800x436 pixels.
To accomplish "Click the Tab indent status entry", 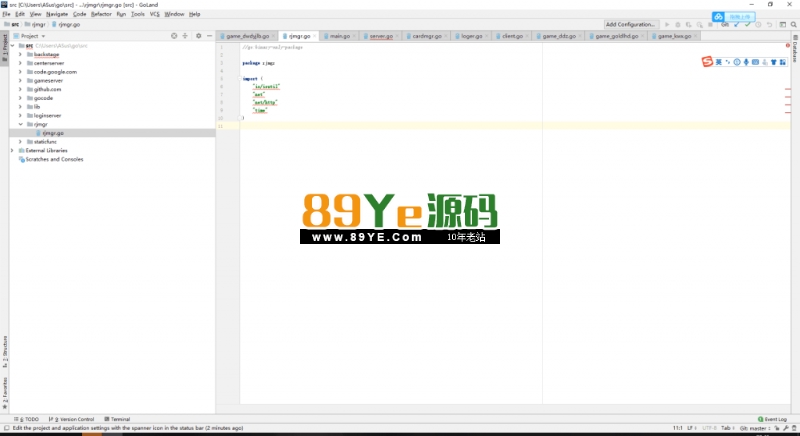I will point(727,428).
